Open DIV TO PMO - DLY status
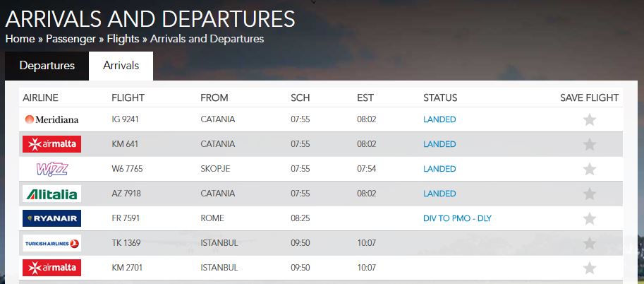 pyautogui.click(x=457, y=218)
